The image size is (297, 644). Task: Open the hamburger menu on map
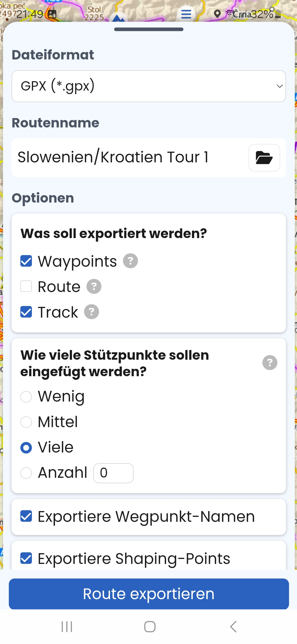click(x=186, y=14)
